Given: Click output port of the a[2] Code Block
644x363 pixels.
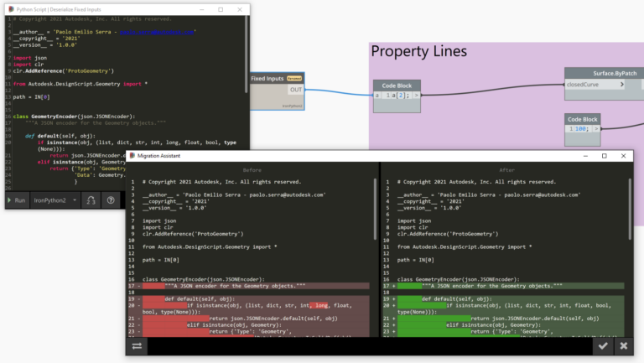Looking at the screenshot, I should click(x=417, y=96).
